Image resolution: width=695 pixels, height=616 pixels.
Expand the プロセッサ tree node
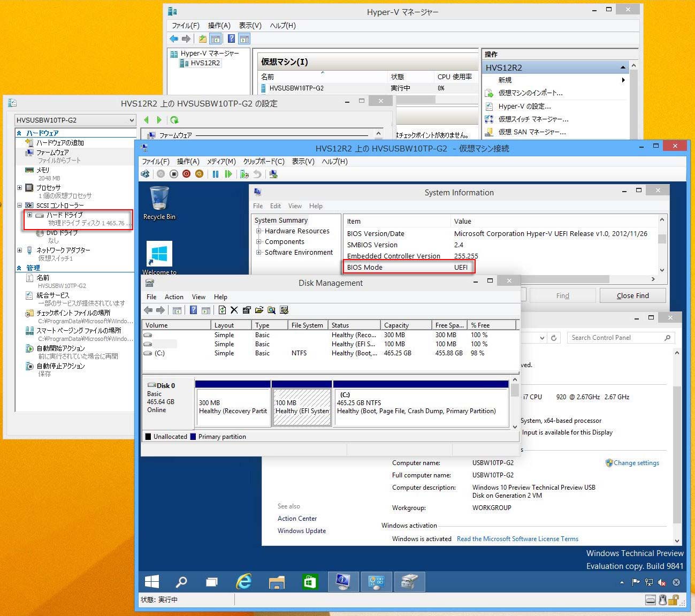(20, 187)
